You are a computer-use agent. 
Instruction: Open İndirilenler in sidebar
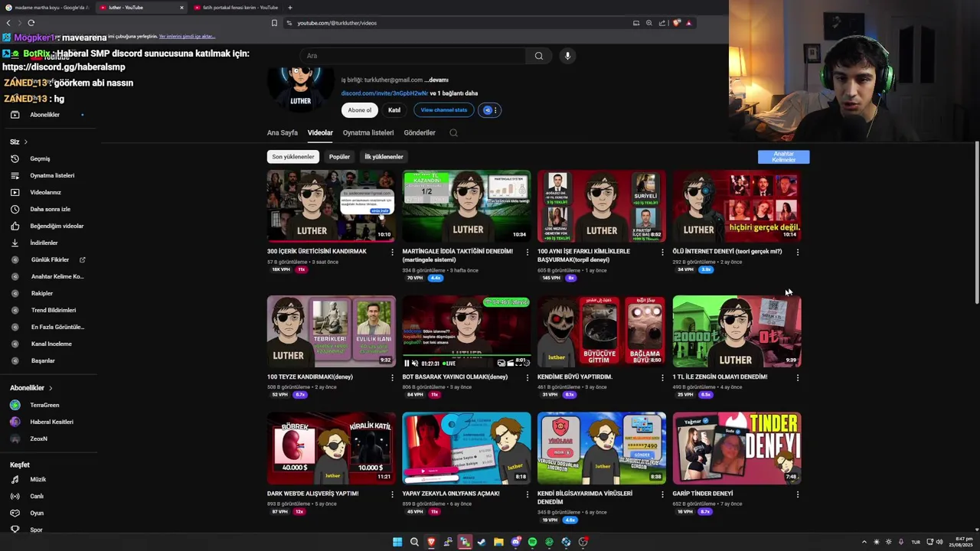pyautogui.click(x=44, y=243)
